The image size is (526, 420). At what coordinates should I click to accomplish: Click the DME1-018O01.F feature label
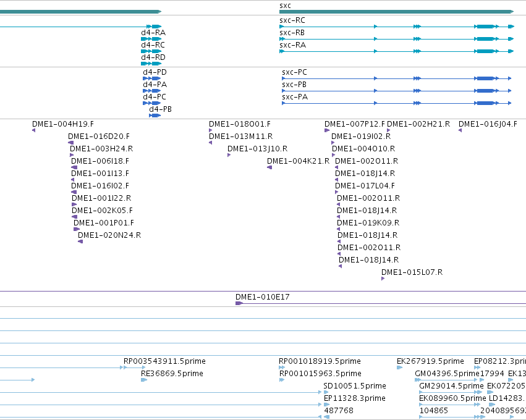[240, 124]
